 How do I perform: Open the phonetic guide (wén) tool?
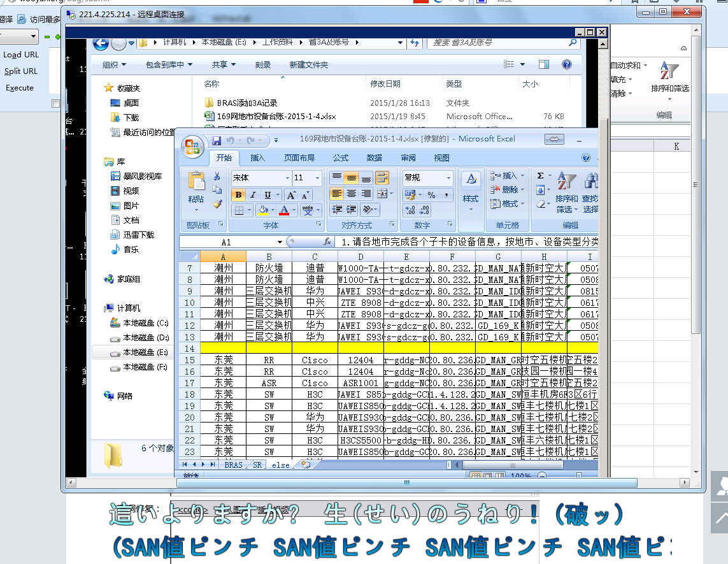click(x=308, y=210)
